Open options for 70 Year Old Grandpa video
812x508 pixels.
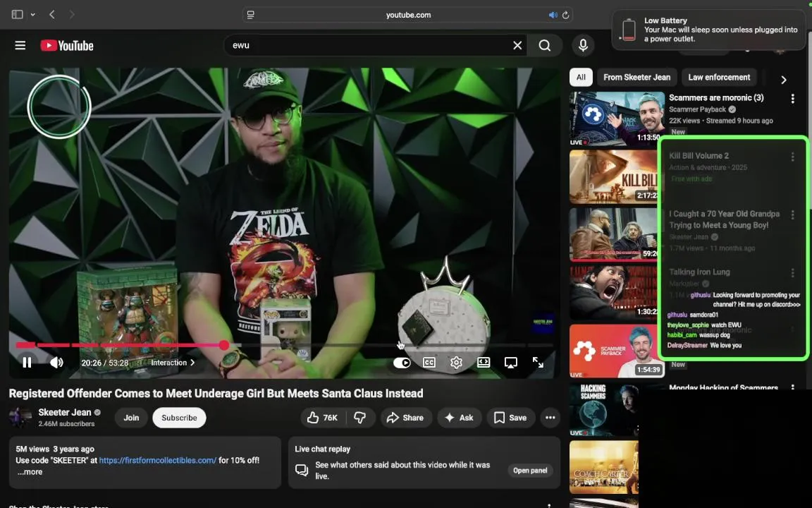(792, 214)
